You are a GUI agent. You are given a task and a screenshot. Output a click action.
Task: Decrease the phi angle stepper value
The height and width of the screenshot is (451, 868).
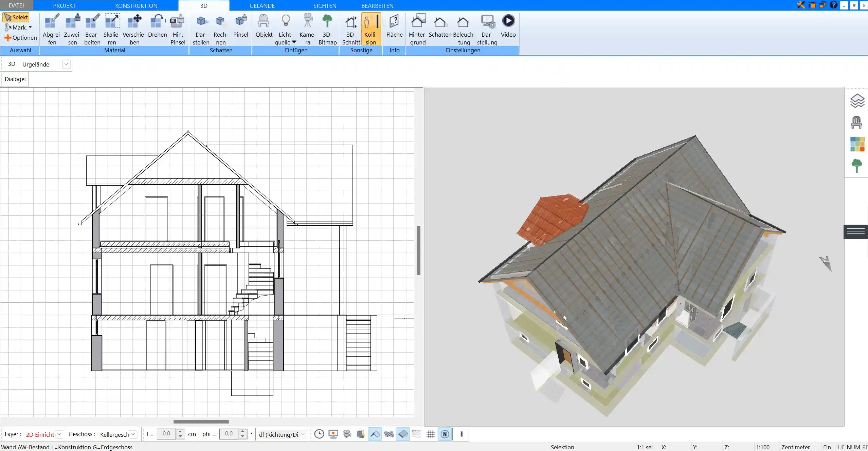coord(242,436)
